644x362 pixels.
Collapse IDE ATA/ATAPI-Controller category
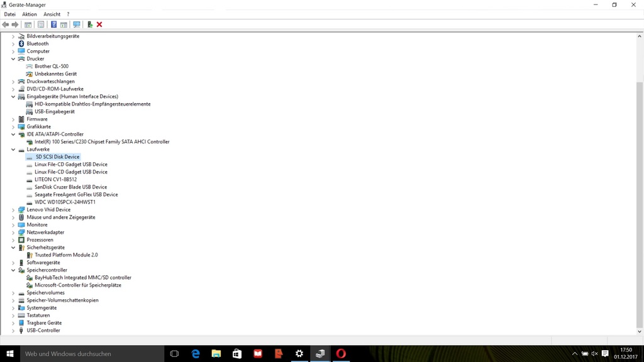(x=13, y=134)
